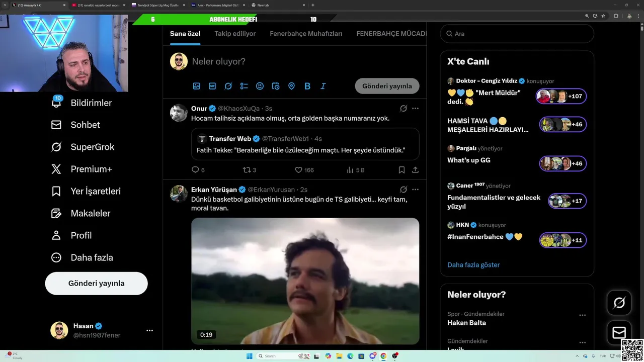Ask Grok about Erkan Yürüşan's post
The width and height of the screenshot is (644, 362).
[x=404, y=190]
